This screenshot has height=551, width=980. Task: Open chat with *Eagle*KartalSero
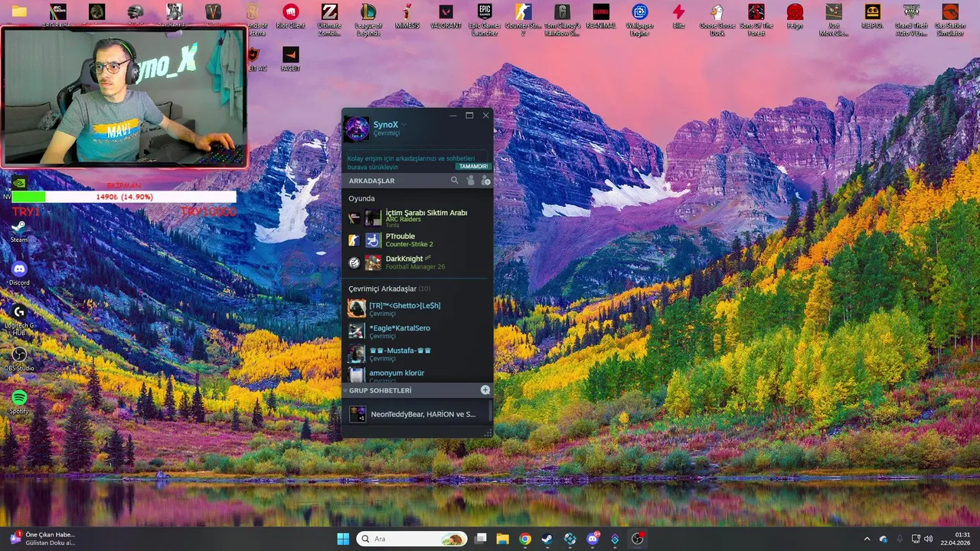pyautogui.click(x=417, y=331)
